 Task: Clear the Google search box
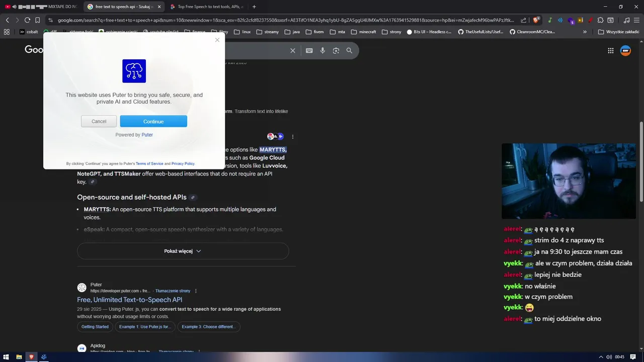pyautogui.click(x=293, y=50)
